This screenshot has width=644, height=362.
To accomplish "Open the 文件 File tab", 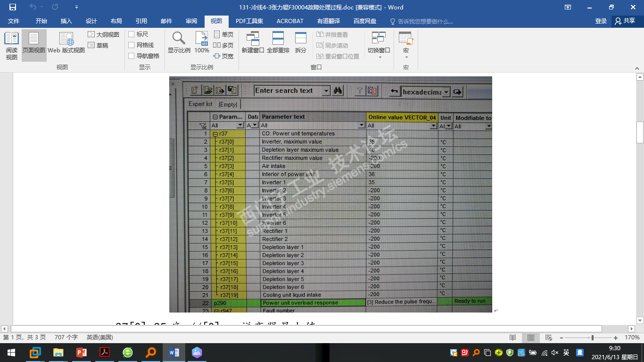I will coord(14,21).
